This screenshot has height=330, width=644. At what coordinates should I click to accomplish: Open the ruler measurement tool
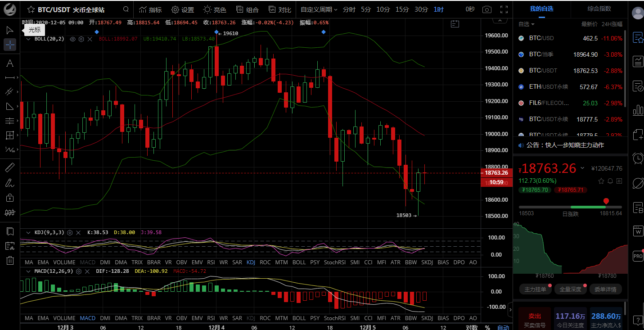pos(9,168)
